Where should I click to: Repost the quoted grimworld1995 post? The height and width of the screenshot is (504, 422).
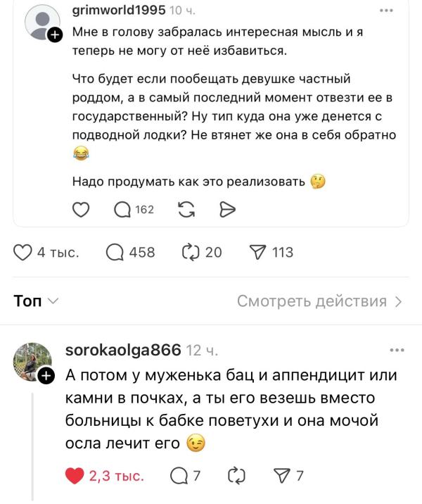point(187,209)
